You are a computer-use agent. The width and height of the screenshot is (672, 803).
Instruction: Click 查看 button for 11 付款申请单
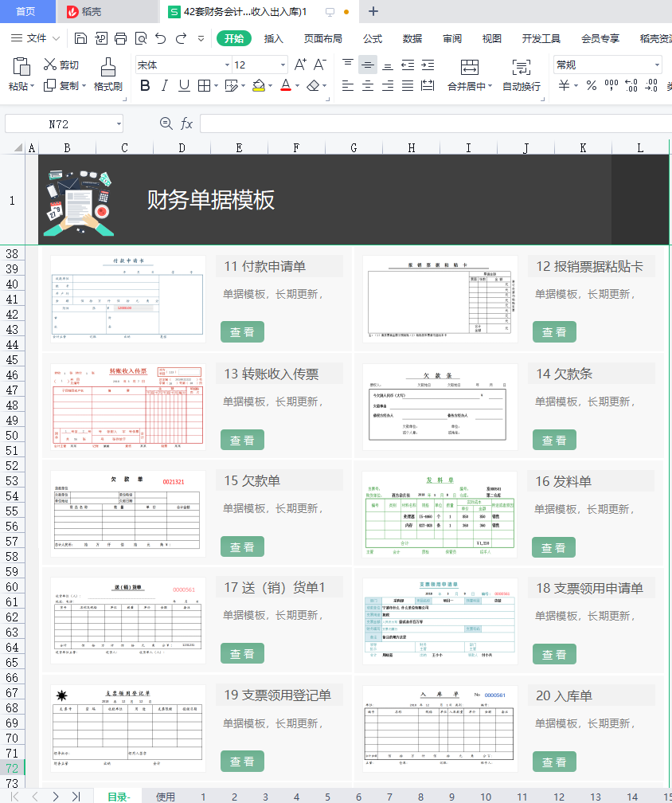point(242,332)
